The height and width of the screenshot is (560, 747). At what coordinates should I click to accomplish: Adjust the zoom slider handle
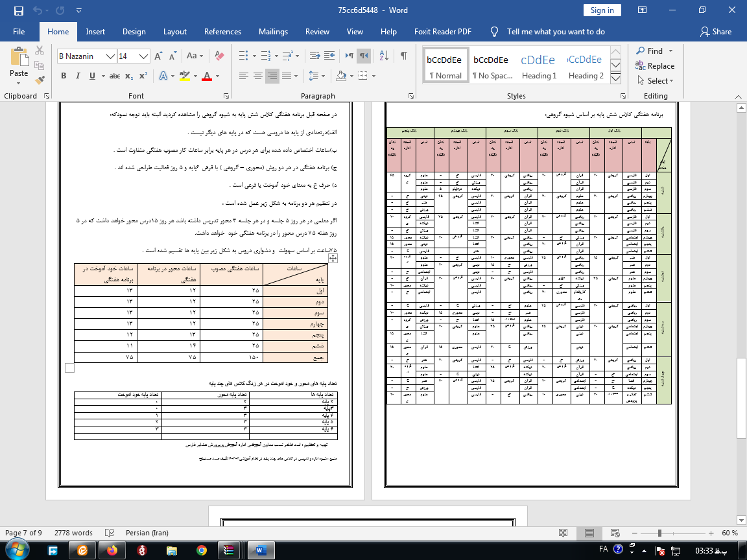point(660,533)
